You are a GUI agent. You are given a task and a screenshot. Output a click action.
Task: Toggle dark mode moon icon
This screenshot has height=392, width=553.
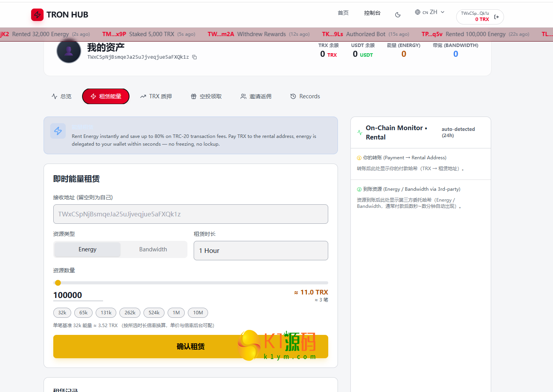pos(398,15)
